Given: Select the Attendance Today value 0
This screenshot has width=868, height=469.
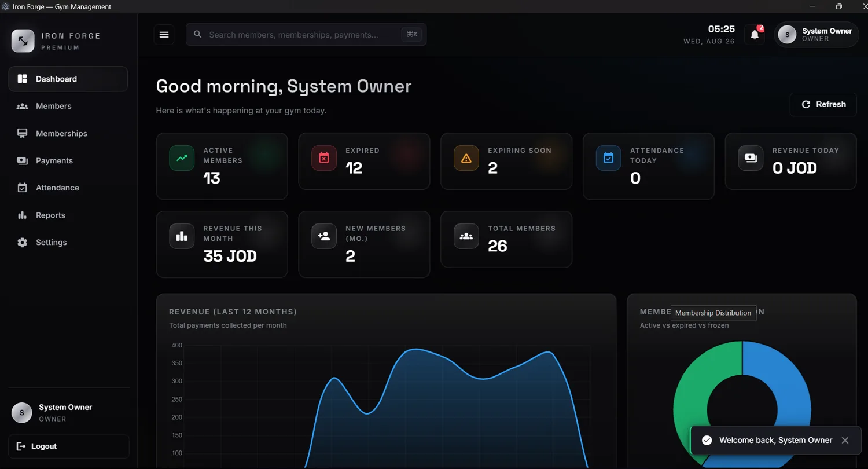Looking at the screenshot, I should (x=635, y=178).
